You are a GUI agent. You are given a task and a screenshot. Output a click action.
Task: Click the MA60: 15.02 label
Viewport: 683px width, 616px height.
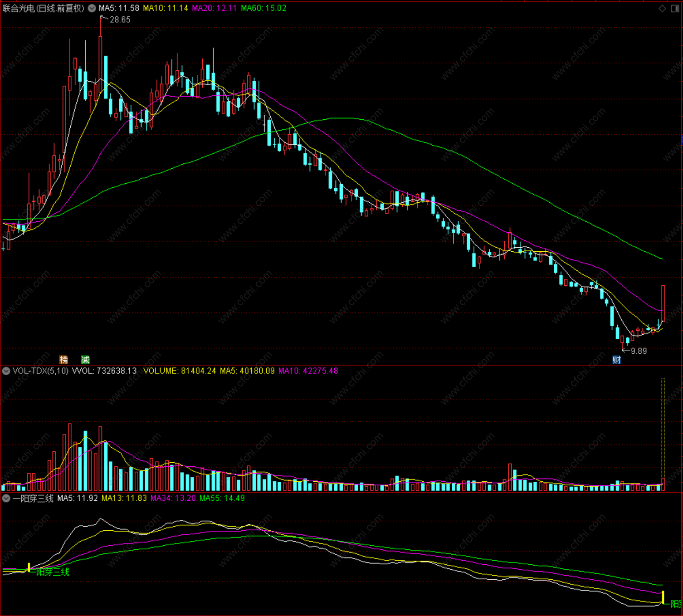tap(263, 8)
